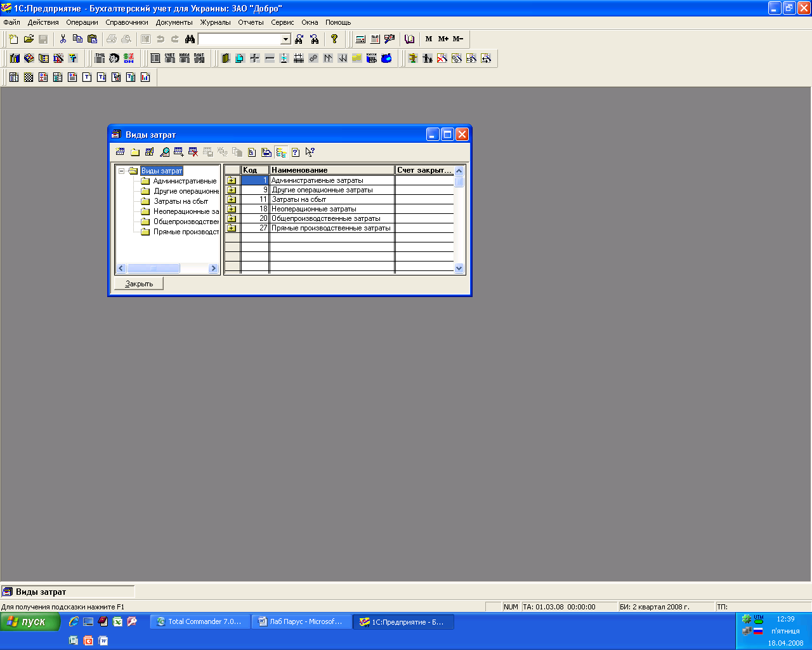Click New item icon in Виды затрат toolbar
This screenshot has height=650, width=812.
coord(120,152)
